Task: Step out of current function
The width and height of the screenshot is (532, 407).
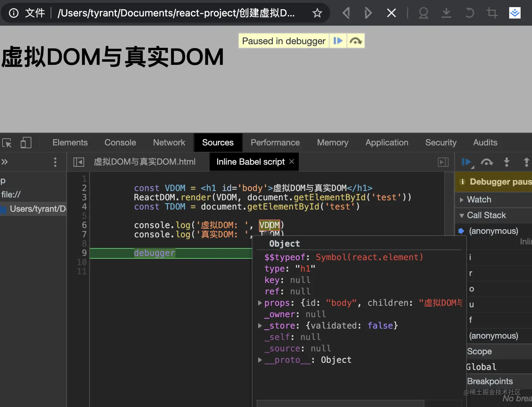Action: 526,162
